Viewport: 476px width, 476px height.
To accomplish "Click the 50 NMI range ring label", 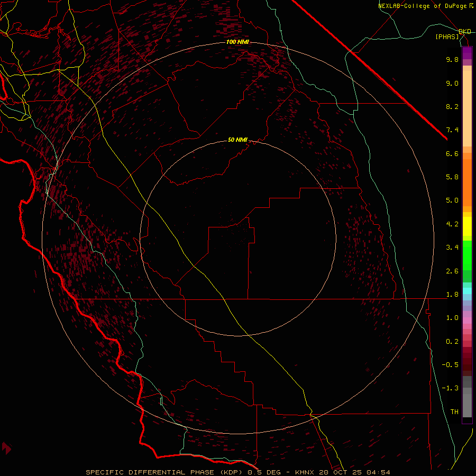I will 237,140.
